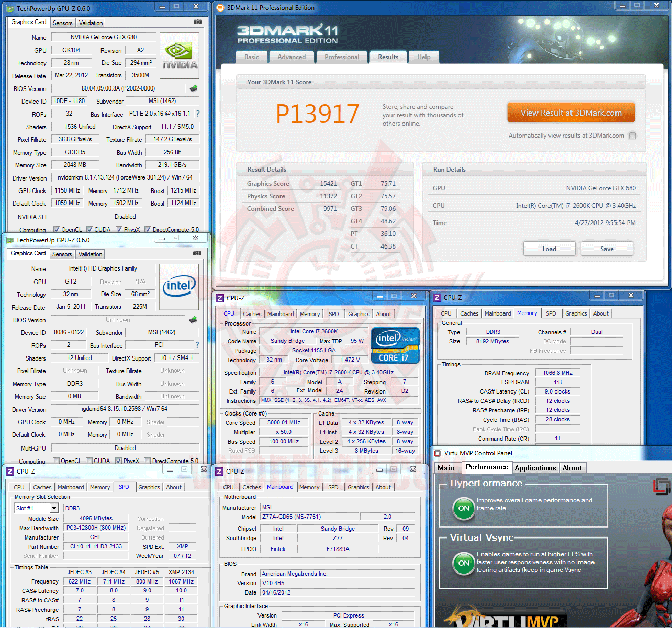Click the CPU-Z title icon of the Processor window
672x628 pixels.
[x=220, y=298]
